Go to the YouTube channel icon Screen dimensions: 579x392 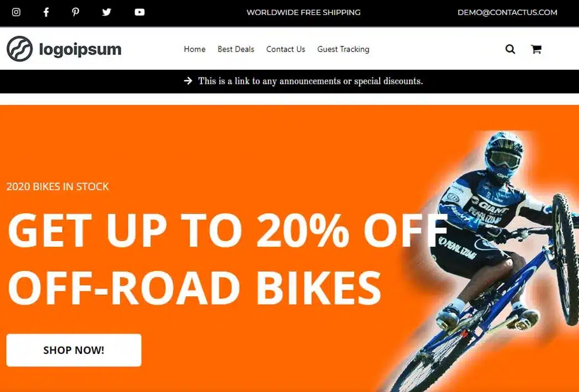pyautogui.click(x=139, y=12)
